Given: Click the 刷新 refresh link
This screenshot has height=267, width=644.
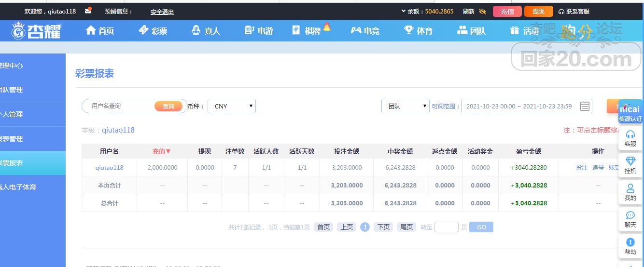Looking at the screenshot, I should coord(468,12).
